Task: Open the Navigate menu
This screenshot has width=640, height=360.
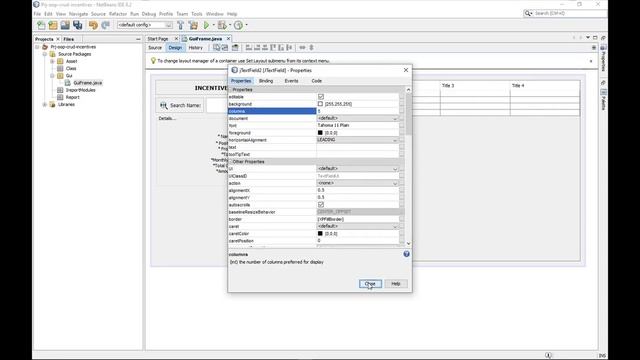Action: click(x=78, y=14)
